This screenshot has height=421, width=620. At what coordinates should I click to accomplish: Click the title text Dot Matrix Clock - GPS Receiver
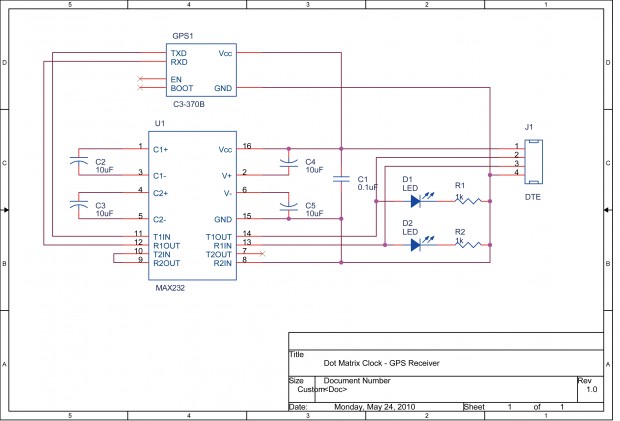pos(382,363)
